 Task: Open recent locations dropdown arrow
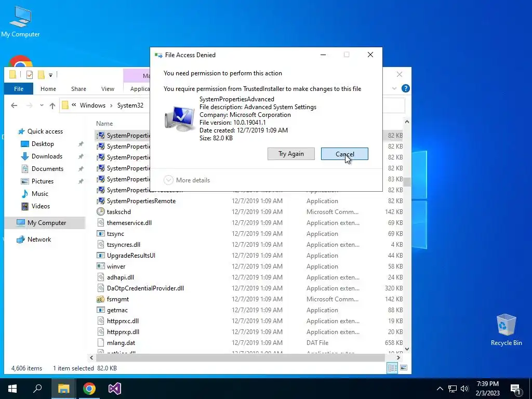42,105
